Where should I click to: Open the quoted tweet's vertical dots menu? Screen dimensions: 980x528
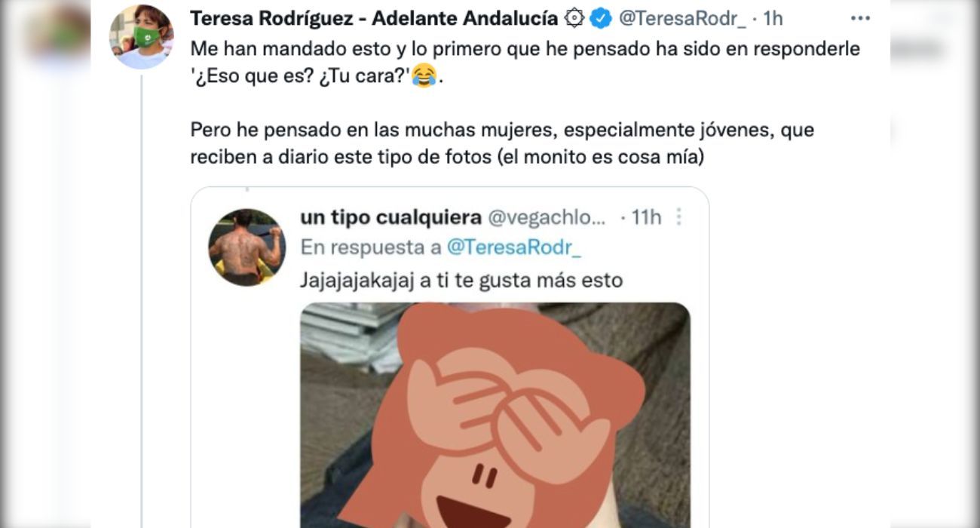point(678,218)
